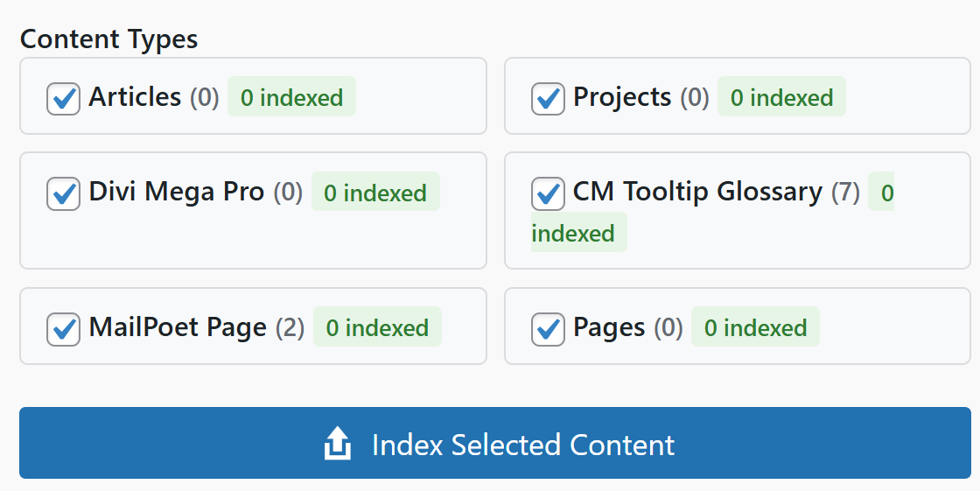Click the Projects 0 indexed badge

[x=781, y=97]
